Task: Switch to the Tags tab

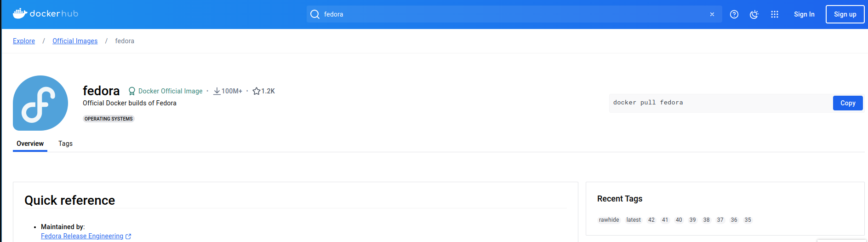Action: (65, 144)
